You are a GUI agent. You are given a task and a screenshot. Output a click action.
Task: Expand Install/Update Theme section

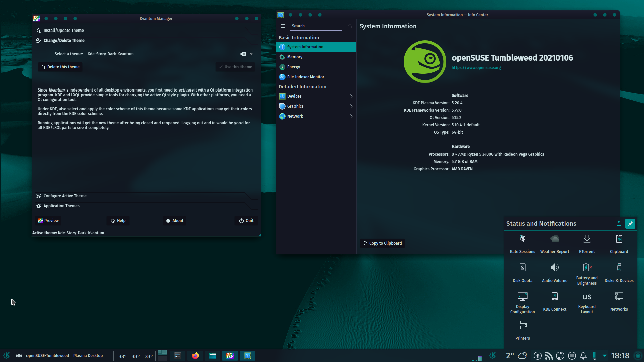146,31
